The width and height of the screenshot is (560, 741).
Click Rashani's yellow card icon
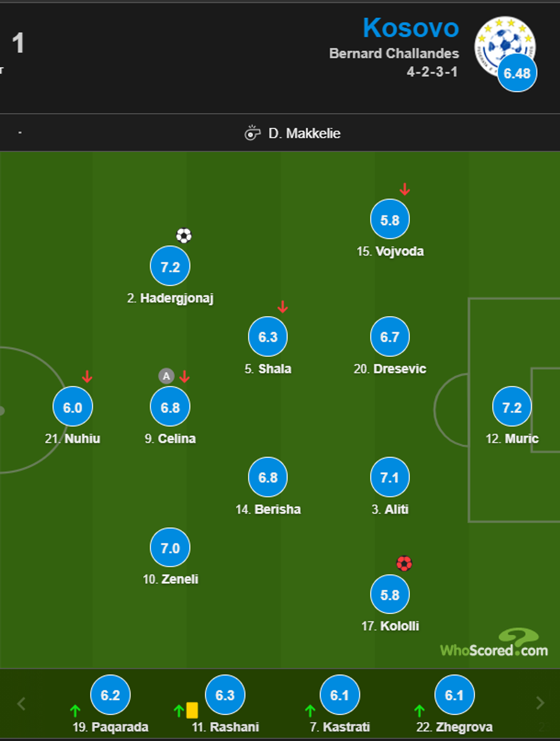click(192, 710)
